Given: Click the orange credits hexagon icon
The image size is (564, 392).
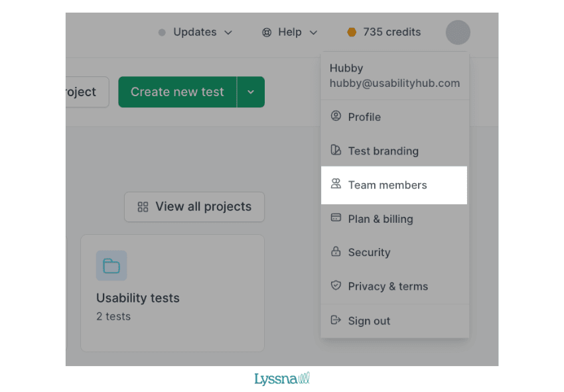Looking at the screenshot, I should tap(352, 32).
